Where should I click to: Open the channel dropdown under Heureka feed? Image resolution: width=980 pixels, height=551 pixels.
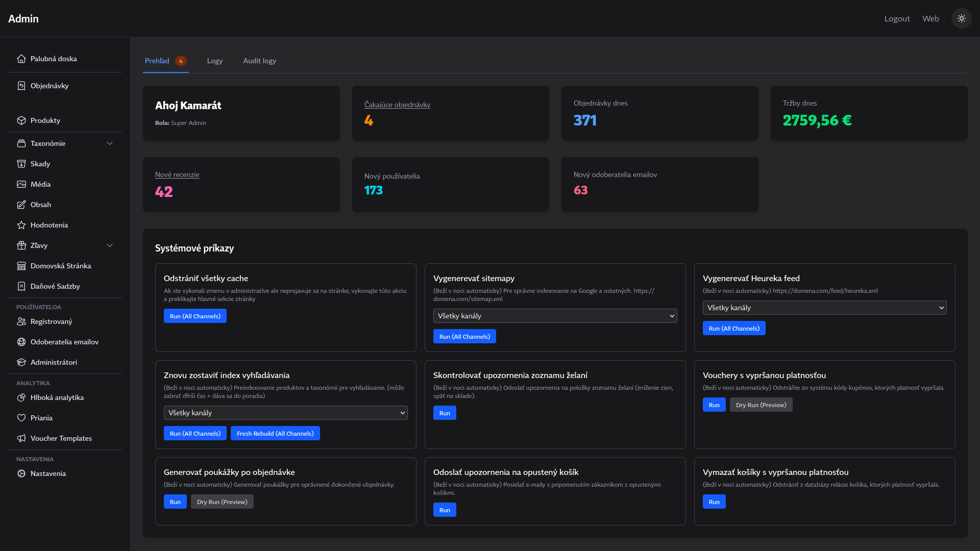pos(824,308)
